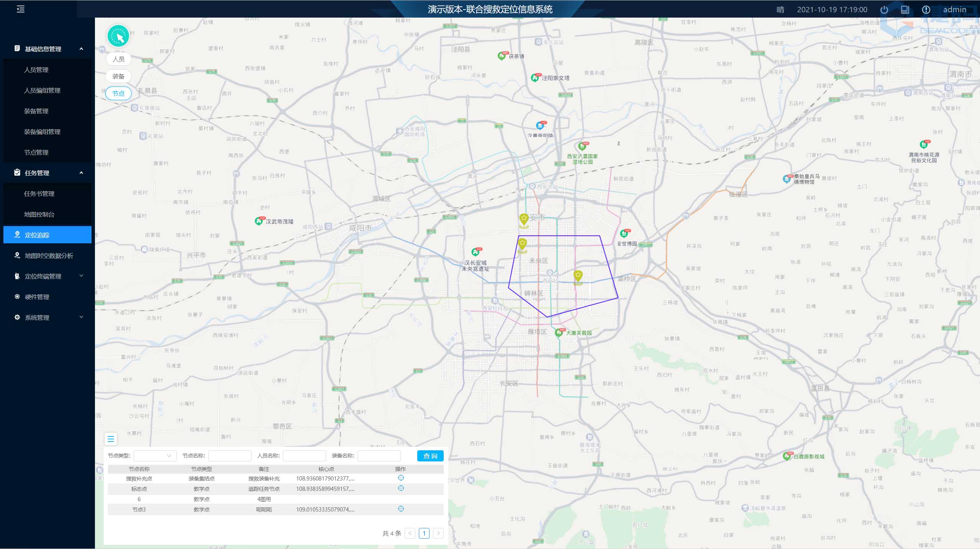This screenshot has width=980, height=549.
Task: Toggle the 节点 map layer filter
Action: [118, 93]
